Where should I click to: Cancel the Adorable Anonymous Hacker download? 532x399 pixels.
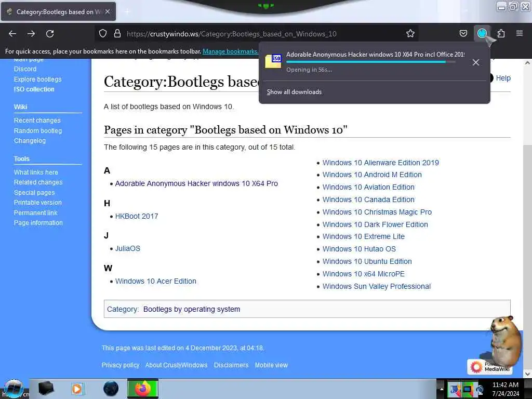(476, 62)
